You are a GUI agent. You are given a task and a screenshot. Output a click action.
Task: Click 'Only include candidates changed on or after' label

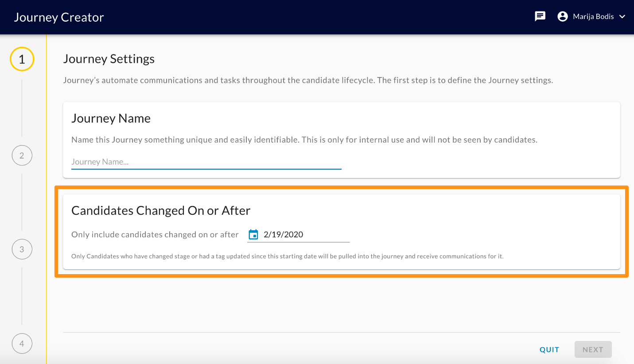[155, 235]
